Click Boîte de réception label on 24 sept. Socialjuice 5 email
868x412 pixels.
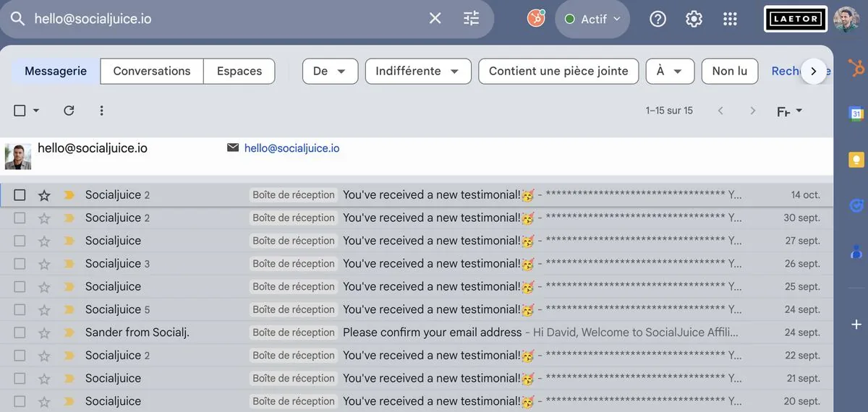294,309
